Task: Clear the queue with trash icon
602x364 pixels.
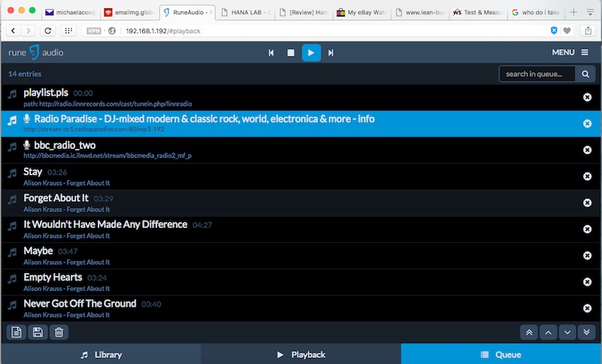Action: (x=59, y=332)
